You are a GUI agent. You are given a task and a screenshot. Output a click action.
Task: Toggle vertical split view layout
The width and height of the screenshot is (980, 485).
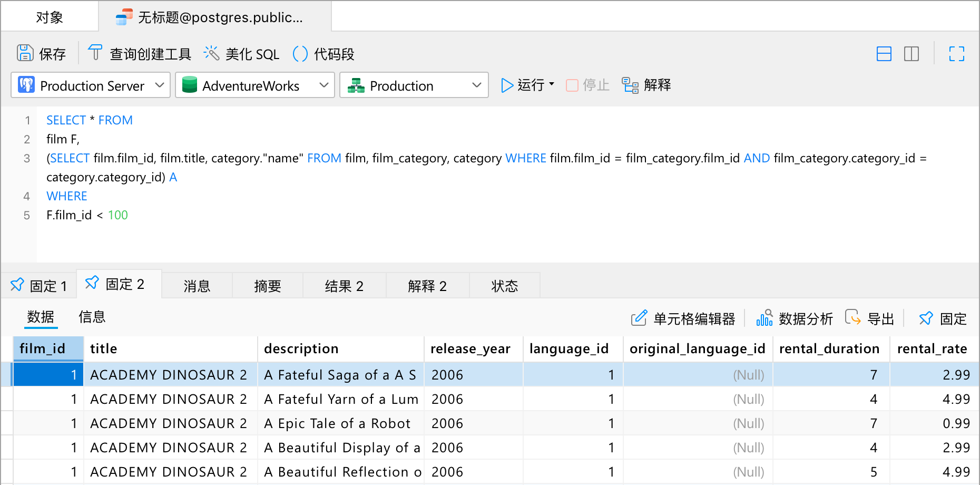coord(911,54)
